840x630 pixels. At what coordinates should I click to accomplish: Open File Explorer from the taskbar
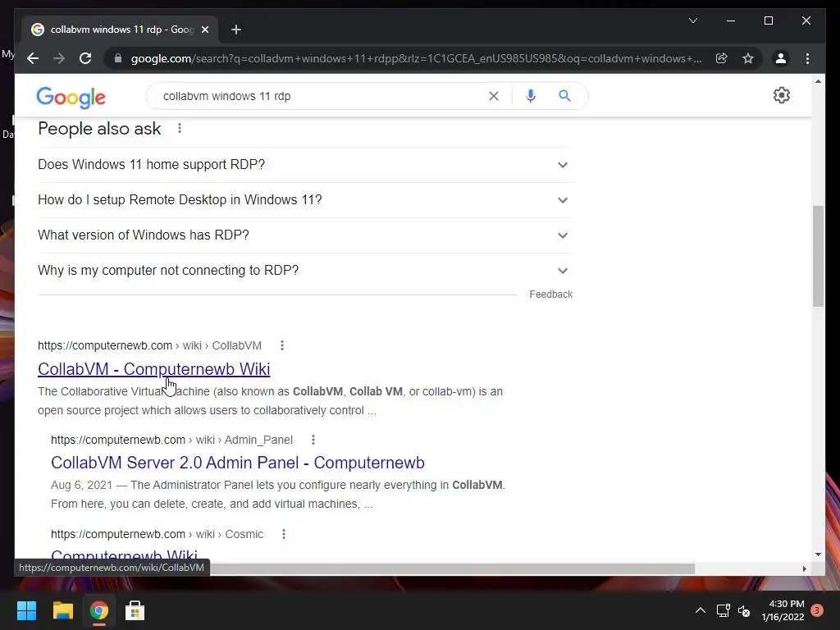pyautogui.click(x=62, y=610)
